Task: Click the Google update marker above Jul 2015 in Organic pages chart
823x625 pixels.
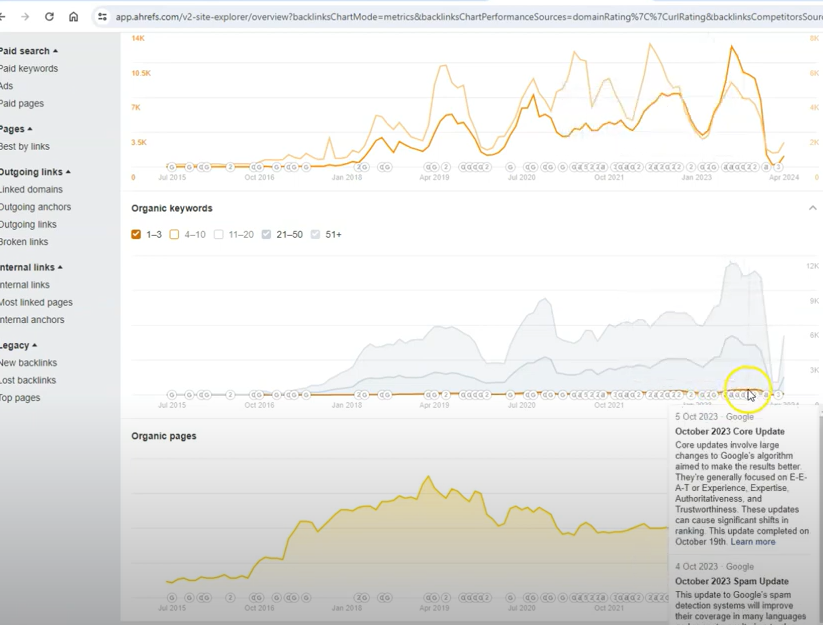Action: click(x=172, y=598)
